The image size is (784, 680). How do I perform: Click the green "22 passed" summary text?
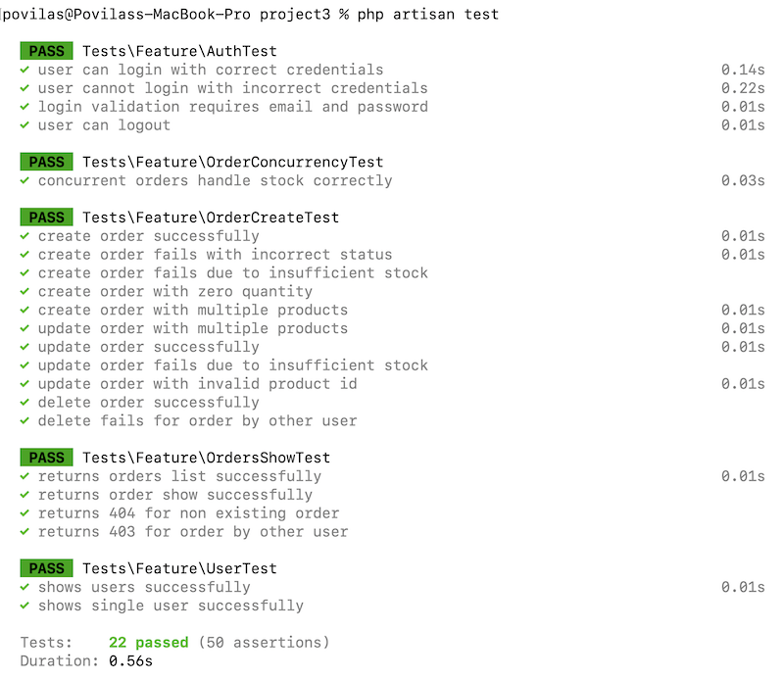148,643
